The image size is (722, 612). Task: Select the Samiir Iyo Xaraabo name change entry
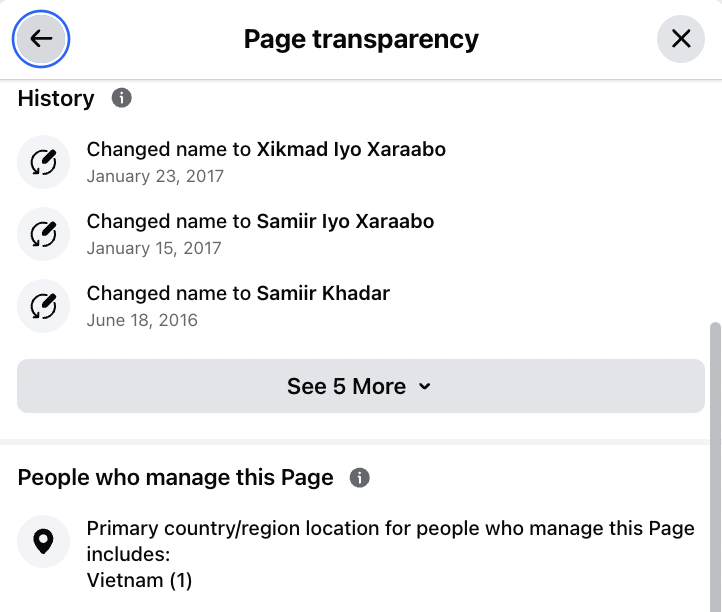[x=260, y=222]
